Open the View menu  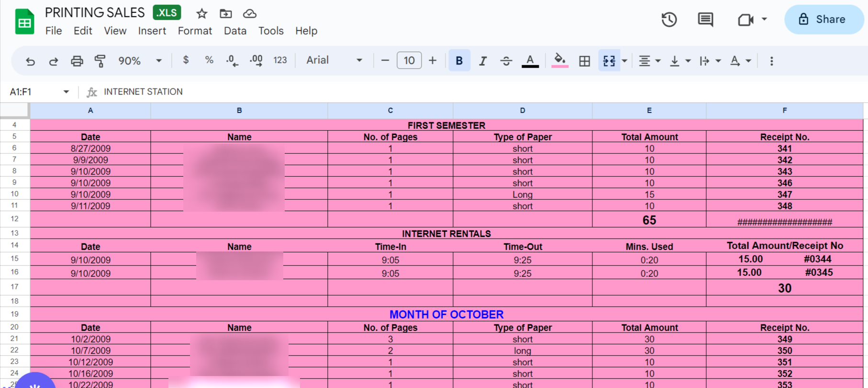coord(115,31)
